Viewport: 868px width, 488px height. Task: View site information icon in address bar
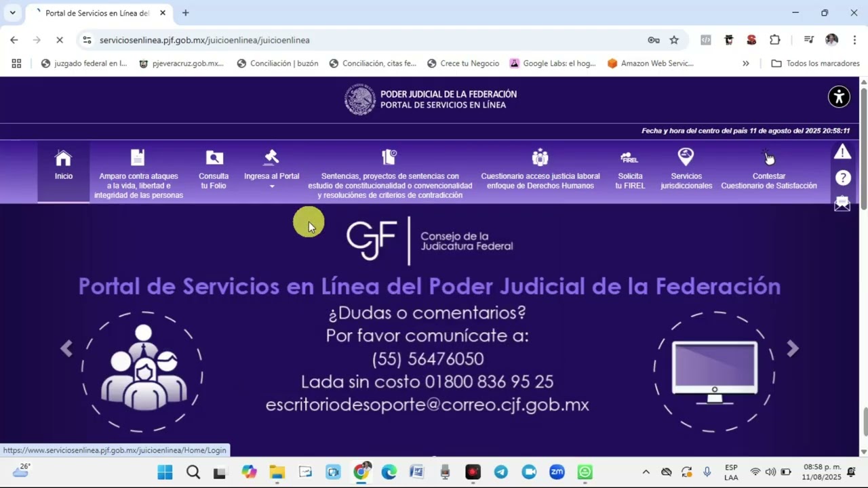click(x=87, y=40)
